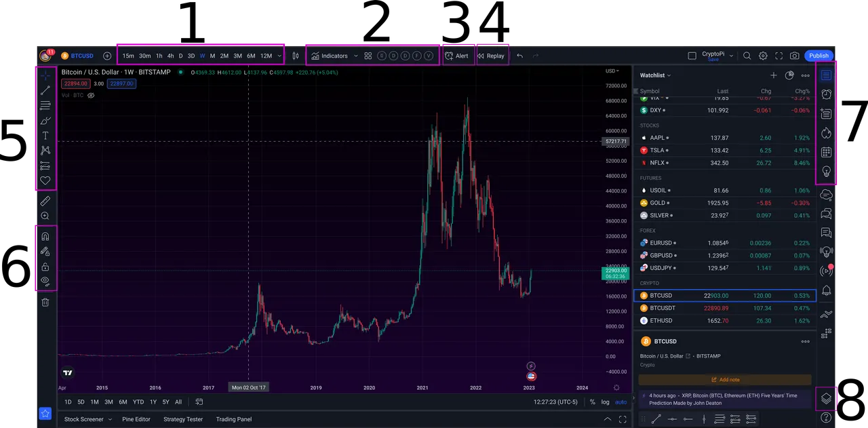Open the CryptoPi layout dropdown arrow

(731, 56)
